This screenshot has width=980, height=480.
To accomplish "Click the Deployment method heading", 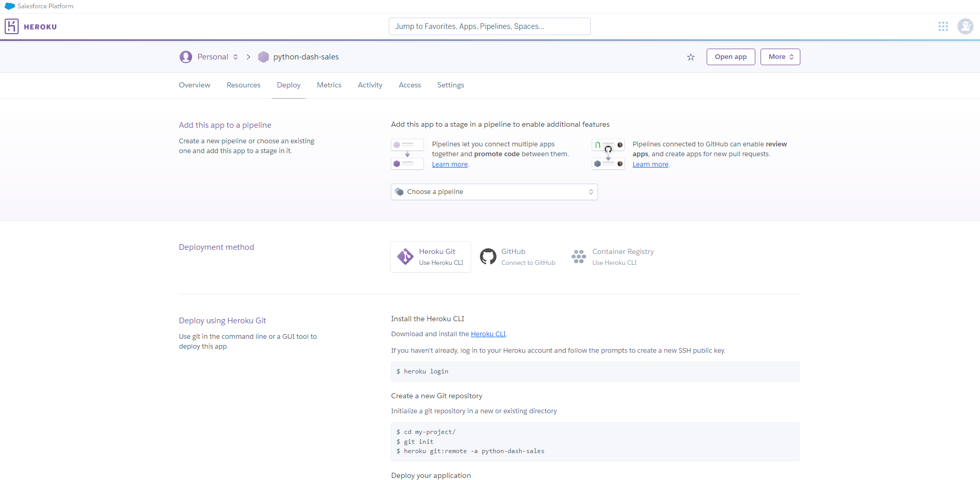I will 216,247.
